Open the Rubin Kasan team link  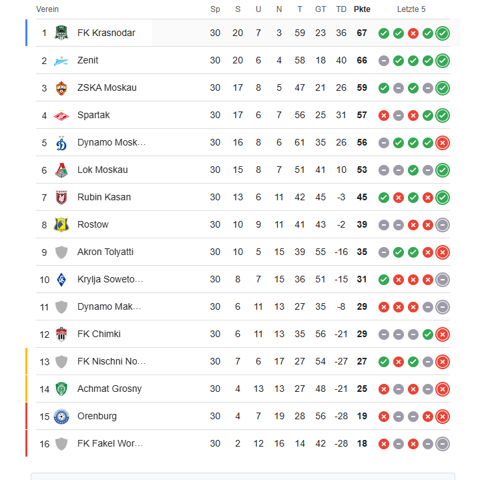pyautogui.click(x=104, y=197)
